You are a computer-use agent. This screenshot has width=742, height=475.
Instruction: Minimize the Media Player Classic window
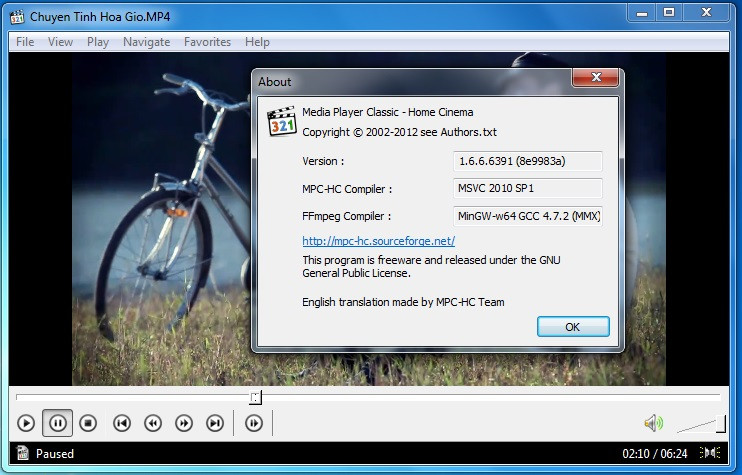pos(642,13)
